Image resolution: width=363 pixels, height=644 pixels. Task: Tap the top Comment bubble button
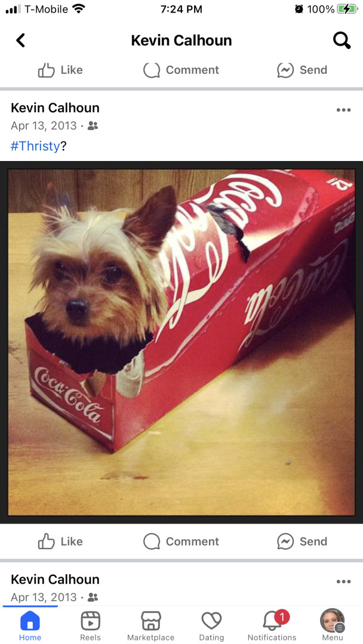tap(181, 70)
